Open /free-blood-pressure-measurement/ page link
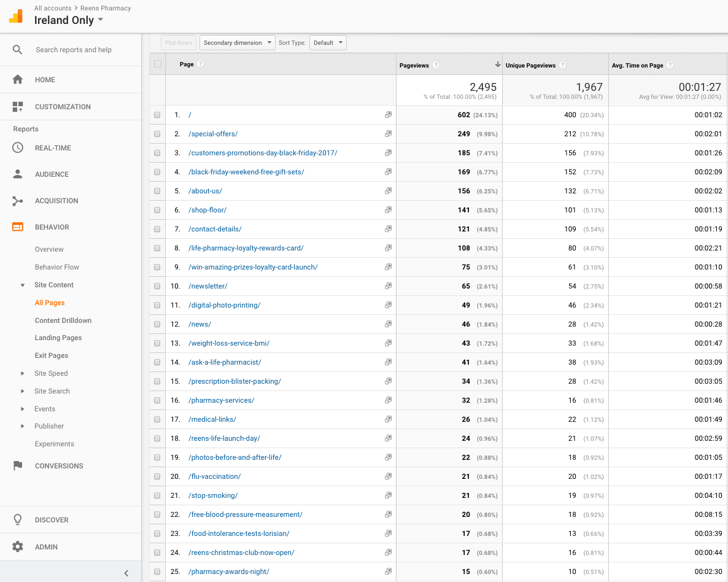728x582 pixels. click(x=246, y=514)
